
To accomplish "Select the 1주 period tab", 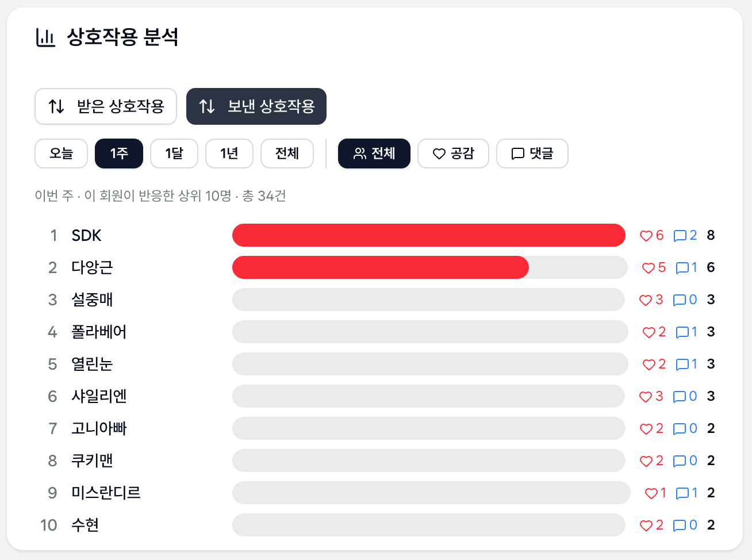I will 119,154.
